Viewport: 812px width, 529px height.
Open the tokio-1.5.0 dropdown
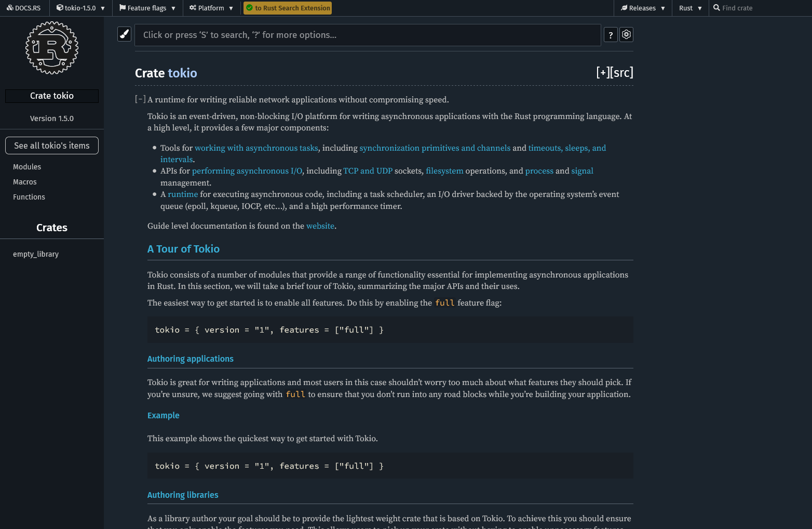(80, 8)
